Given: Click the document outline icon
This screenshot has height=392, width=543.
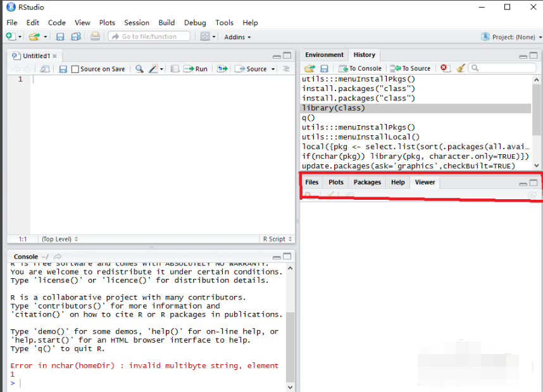Looking at the screenshot, I should click(x=286, y=69).
